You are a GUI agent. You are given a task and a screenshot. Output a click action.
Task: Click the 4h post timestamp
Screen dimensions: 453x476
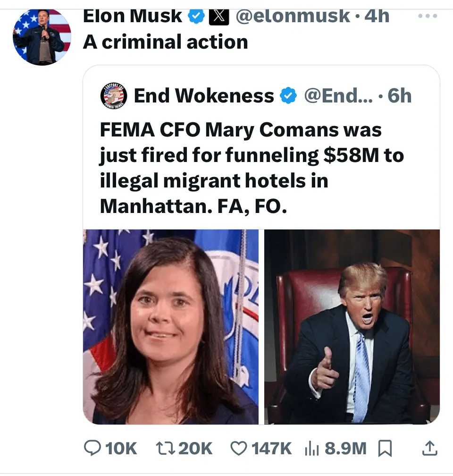pos(377,16)
